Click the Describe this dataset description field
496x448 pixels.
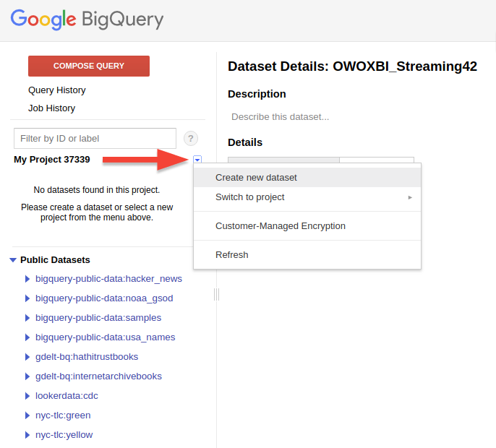tap(281, 117)
